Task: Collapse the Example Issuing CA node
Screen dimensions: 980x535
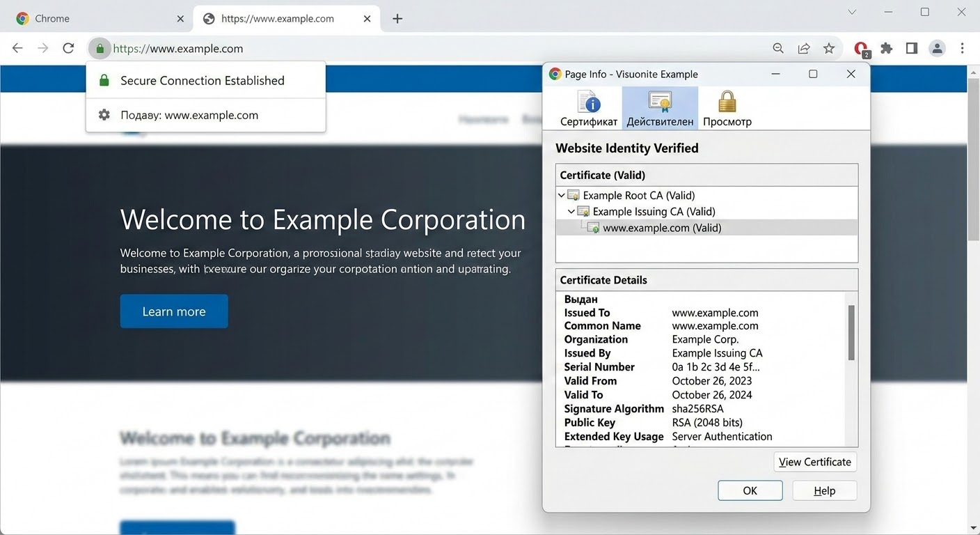Action: tap(571, 212)
